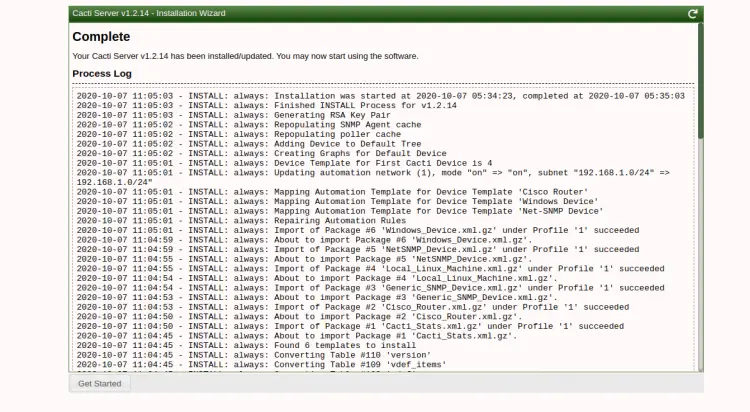
Task: Click the 'About to import Package #2' line
Action: [x=299, y=316]
